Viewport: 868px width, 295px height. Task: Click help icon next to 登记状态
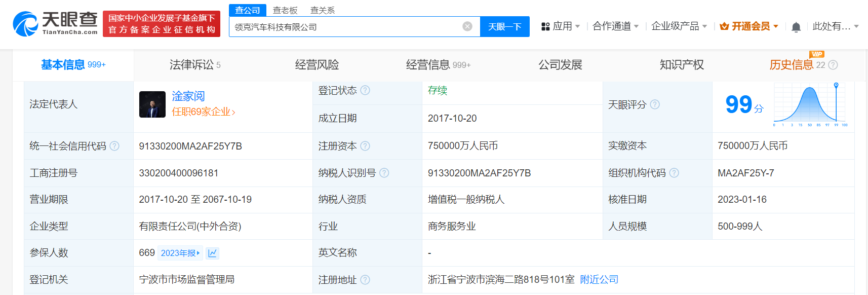[x=365, y=90]
